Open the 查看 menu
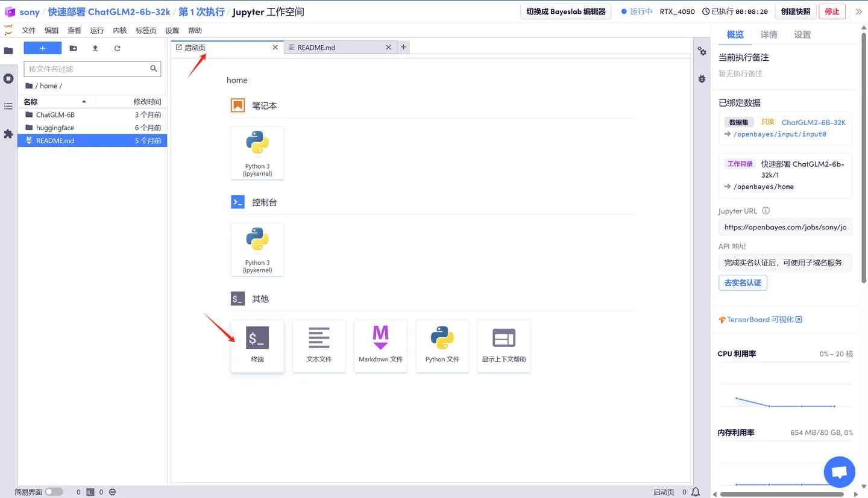 click(x=74, y=30)
